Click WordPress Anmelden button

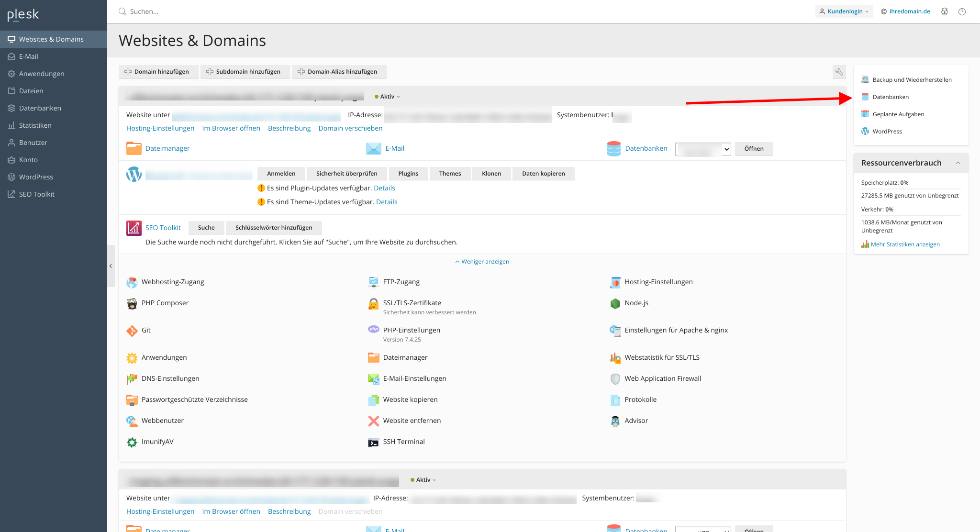[281, 174]
